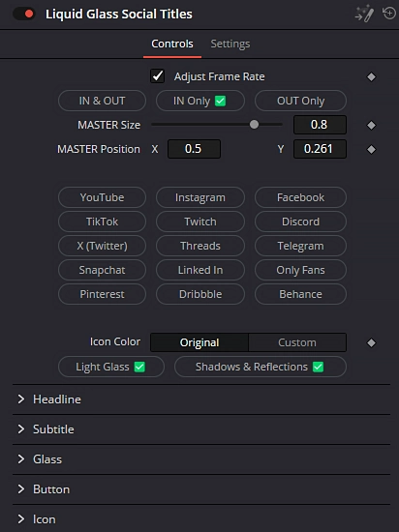Click the MASTER Size value field
399x532 pixels.
coord(320,125)
